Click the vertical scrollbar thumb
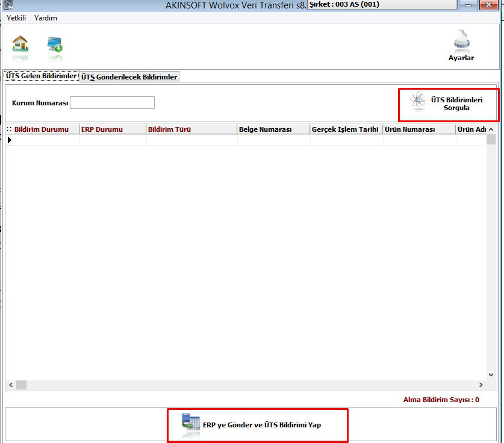Screen dimensions: 504x443 click(491, 140)
